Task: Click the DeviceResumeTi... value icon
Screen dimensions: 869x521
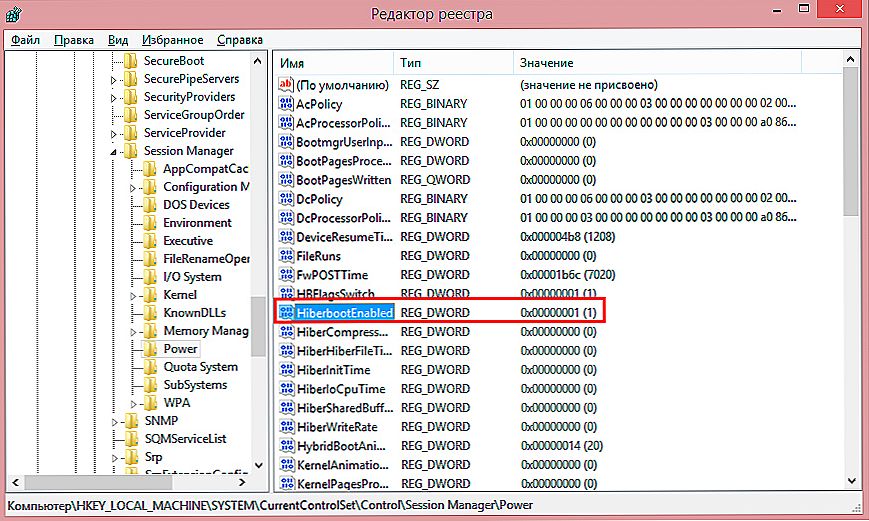Action: (x=286, y=237)
